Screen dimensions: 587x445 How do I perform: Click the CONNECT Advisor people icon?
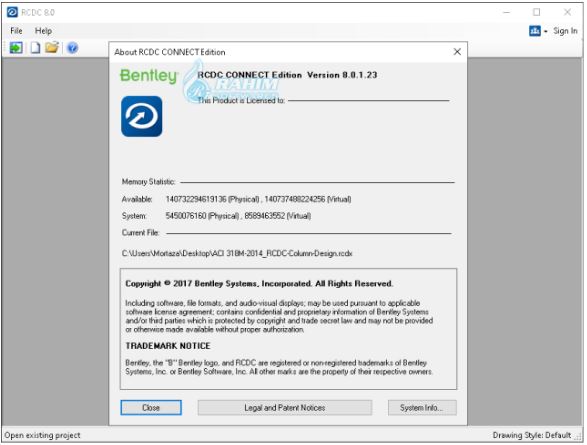[x=535, y=31]
